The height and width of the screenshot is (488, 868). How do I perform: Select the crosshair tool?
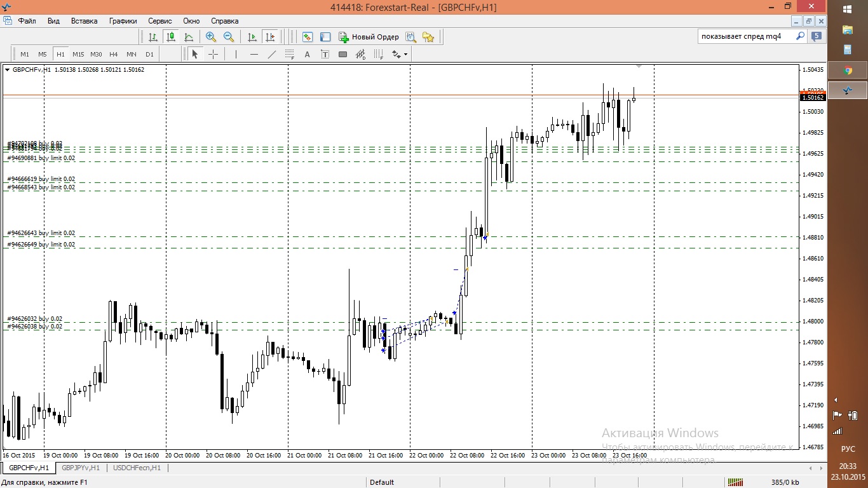click(x=213, y=55)
